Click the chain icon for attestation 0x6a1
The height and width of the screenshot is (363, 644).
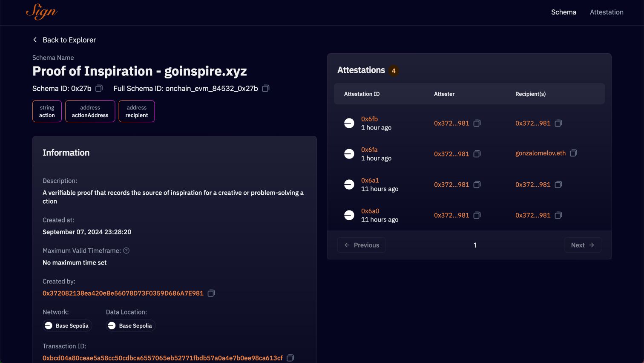coord(349,184)
